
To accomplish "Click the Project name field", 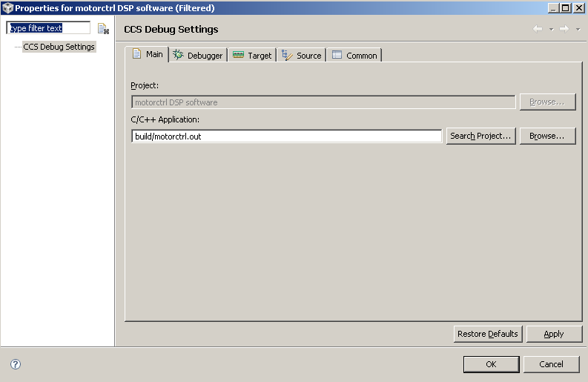I will (323, 102).
